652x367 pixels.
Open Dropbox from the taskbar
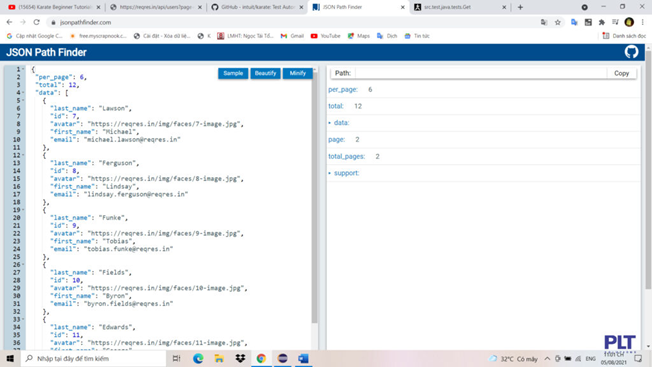(x=240, y=358)
